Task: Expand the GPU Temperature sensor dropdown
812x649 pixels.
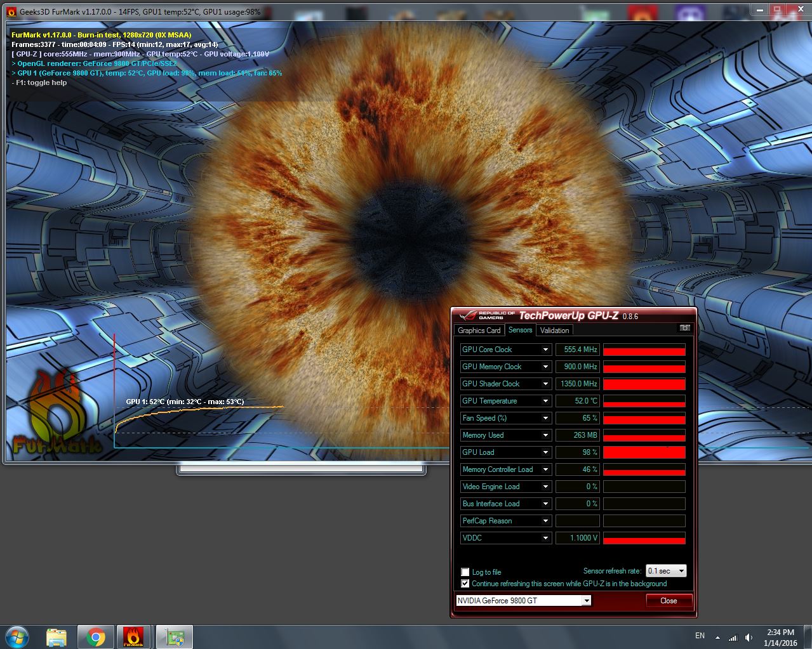Action: click(x=545, y=401)
